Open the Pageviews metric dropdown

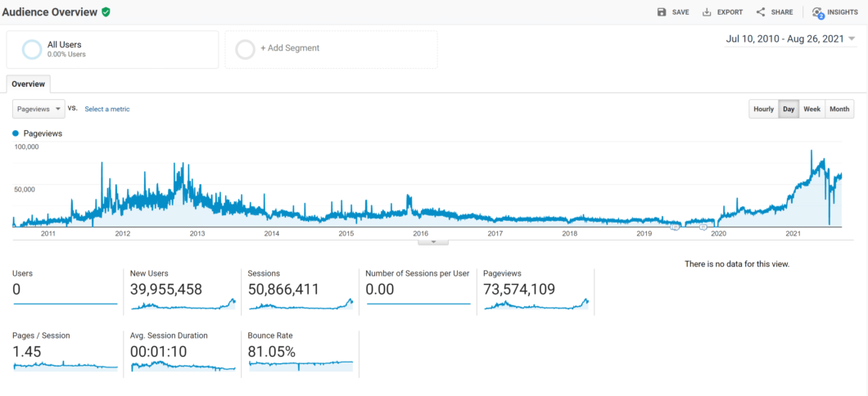click(x=38, y=109)
